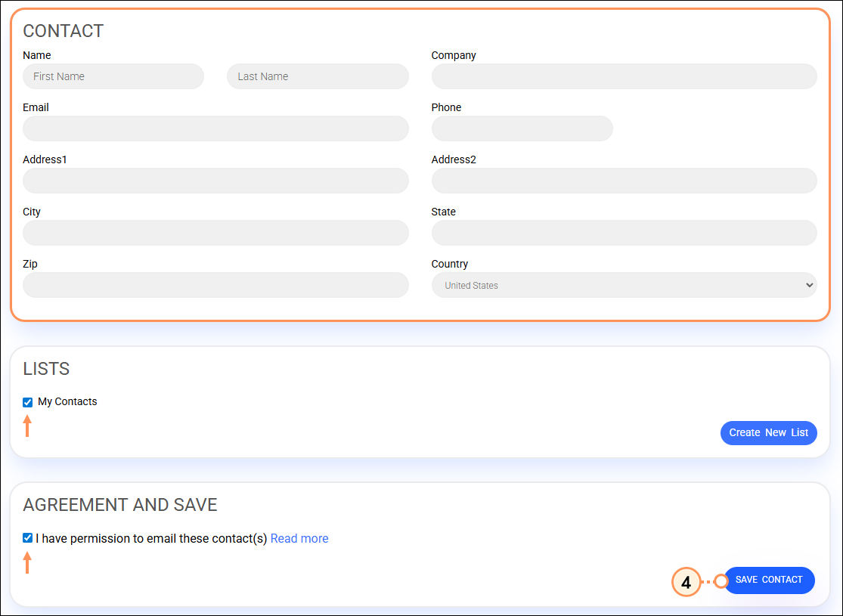
Task: Click the Lists section heading
Action: pos(46,369)
